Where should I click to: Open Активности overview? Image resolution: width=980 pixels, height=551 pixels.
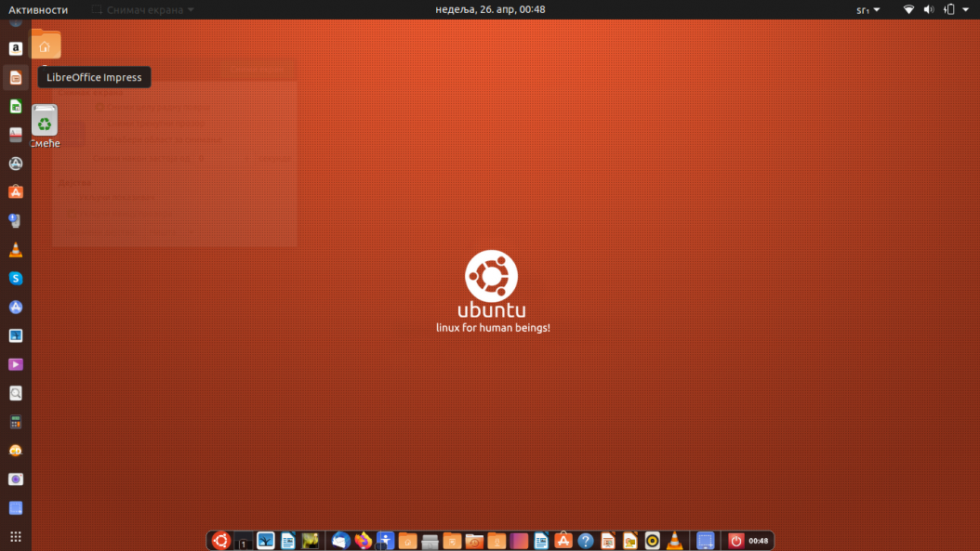38,9
